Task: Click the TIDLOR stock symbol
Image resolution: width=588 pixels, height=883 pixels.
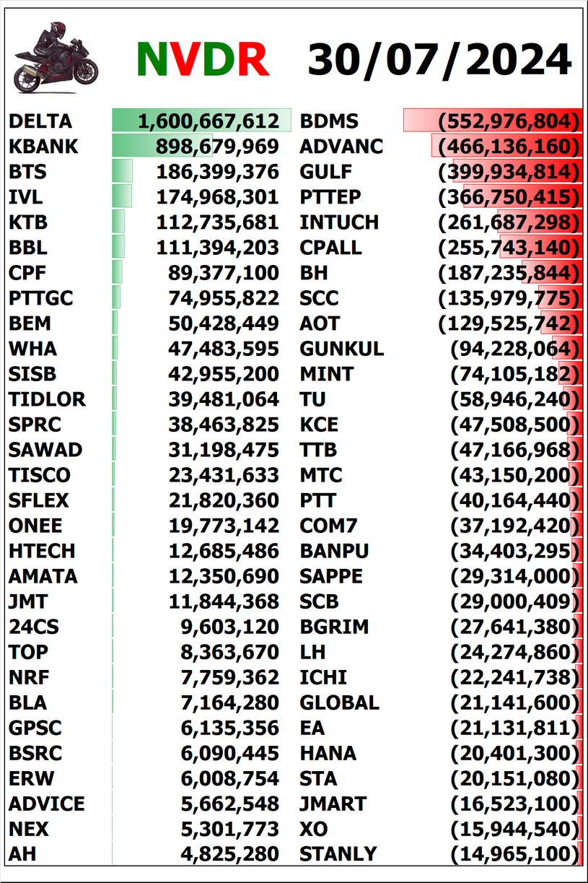Action: click(x=47, y=399)
